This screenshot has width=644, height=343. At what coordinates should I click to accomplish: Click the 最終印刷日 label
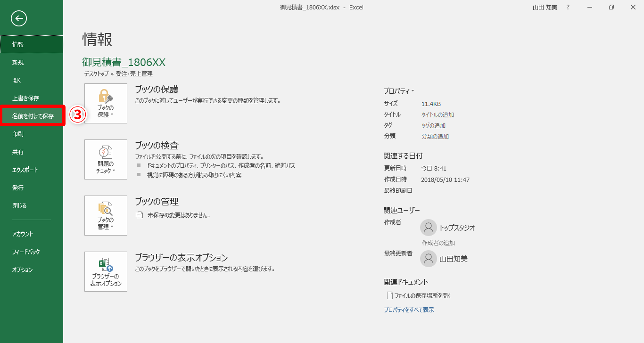tap(398, 190)
